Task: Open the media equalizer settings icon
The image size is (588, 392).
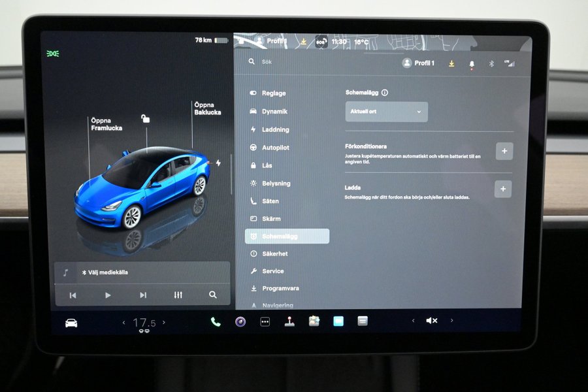Action: 178,295
